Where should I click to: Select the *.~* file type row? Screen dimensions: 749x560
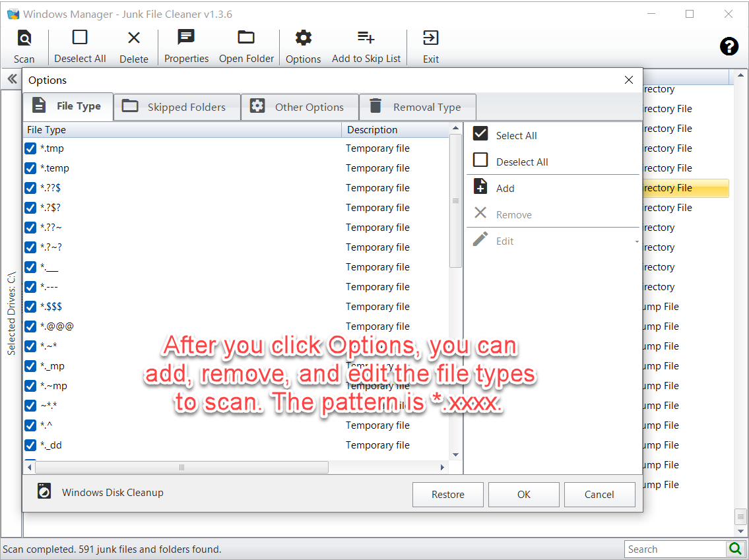pyautogui.click(x=236, y=346)
